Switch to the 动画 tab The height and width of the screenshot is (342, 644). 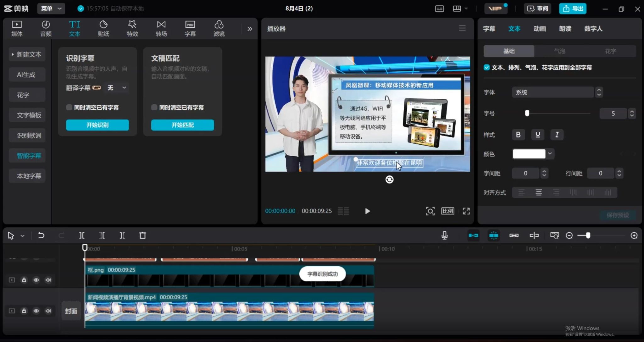pos(540,29)
